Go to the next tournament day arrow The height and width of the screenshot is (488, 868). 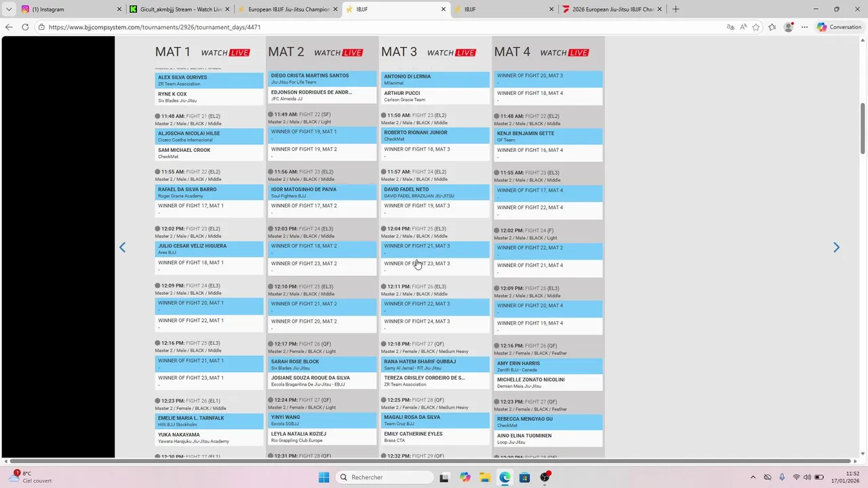coord(836,247)
